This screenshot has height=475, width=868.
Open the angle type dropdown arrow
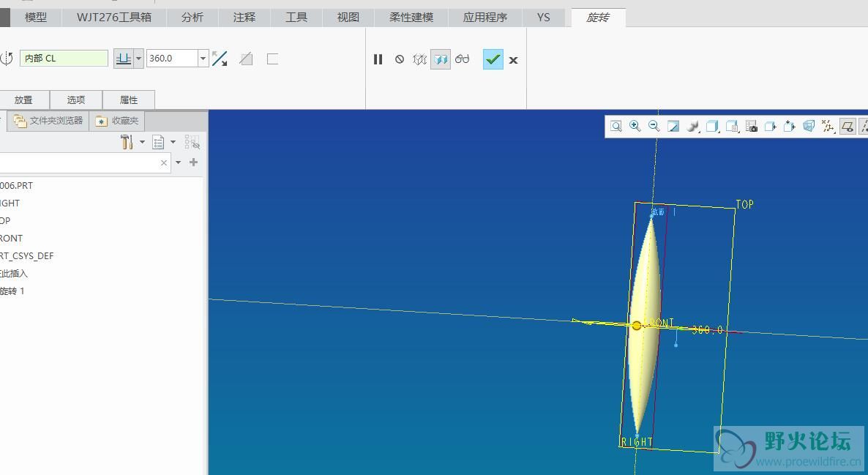[x=138, y=58]
